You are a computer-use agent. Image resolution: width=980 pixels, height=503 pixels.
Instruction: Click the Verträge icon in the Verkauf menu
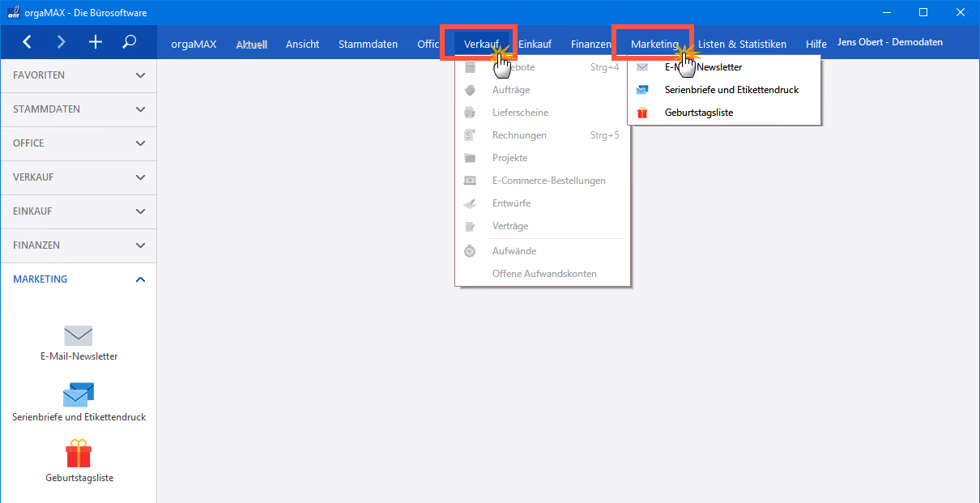470,226
